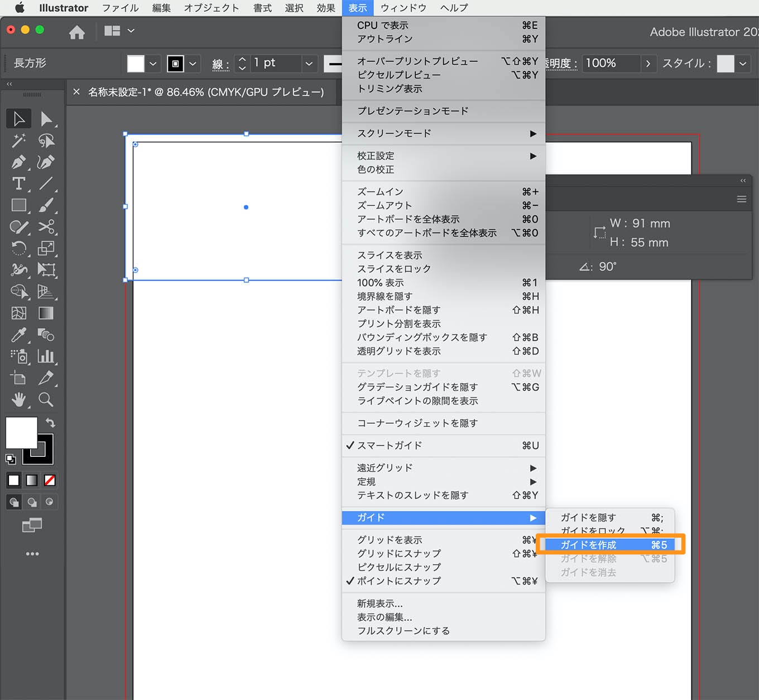Choose ガイドを隠す from submenu
Screen dimensions: 759x700
[x=610, y=518]
